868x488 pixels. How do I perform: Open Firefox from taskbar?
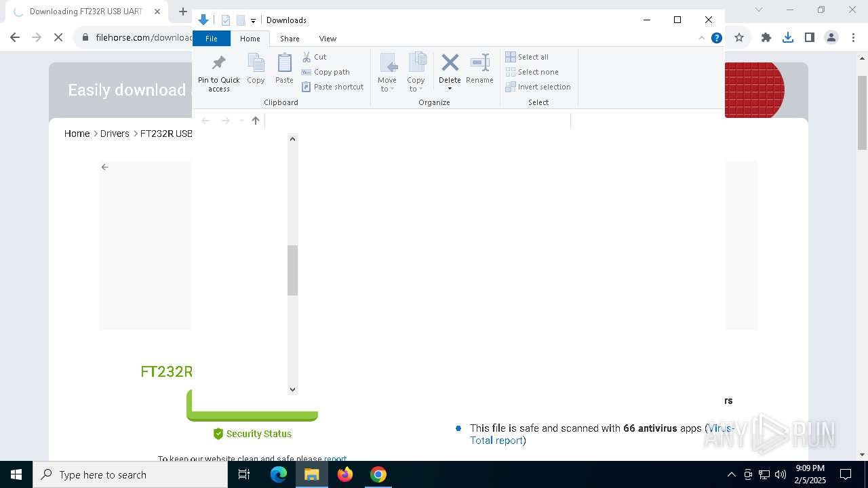[x=345, y=474]
